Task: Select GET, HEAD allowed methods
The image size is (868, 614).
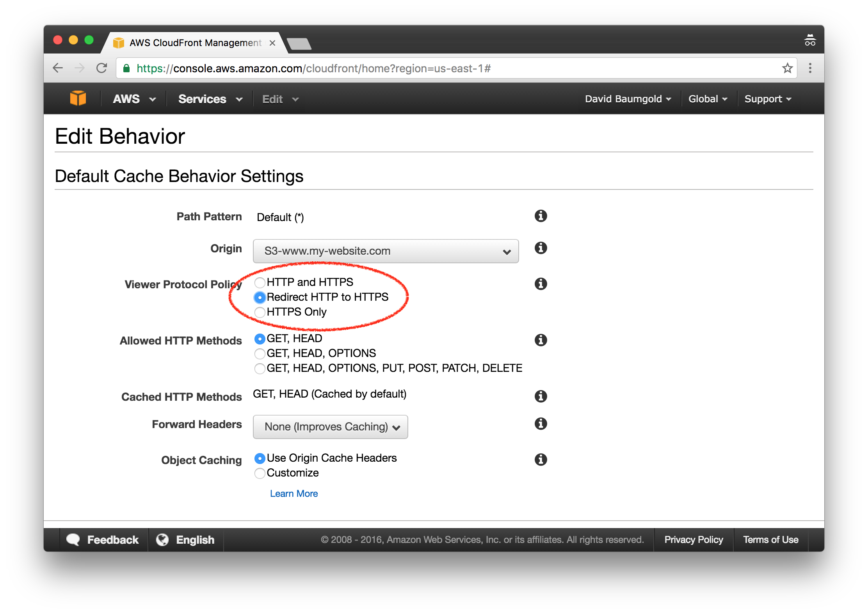Action: point(260,339)
